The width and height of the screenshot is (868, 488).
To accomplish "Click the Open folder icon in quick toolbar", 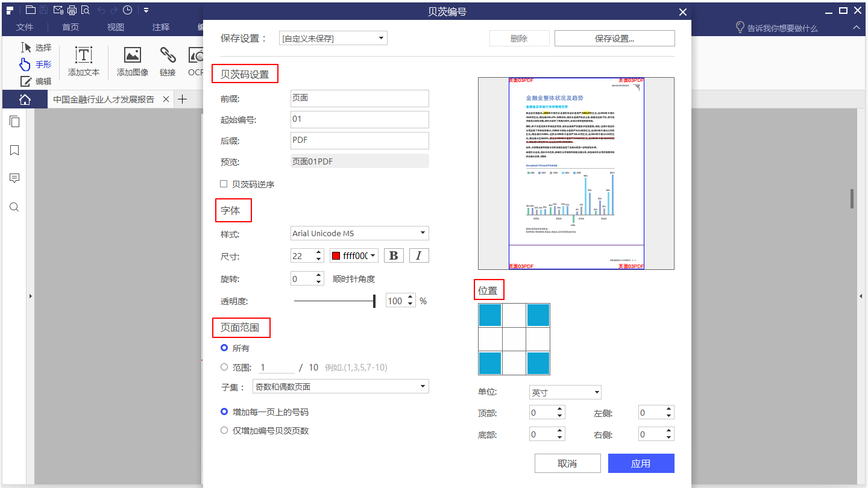I will [30, 10].
